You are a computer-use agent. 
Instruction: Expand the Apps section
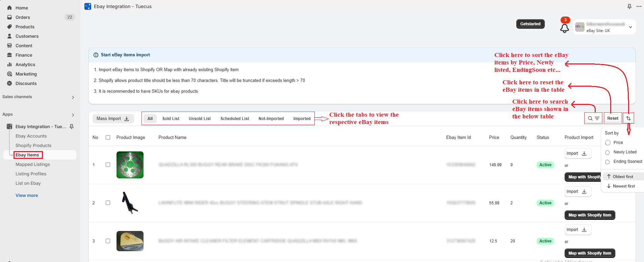(x=73, y=115)
